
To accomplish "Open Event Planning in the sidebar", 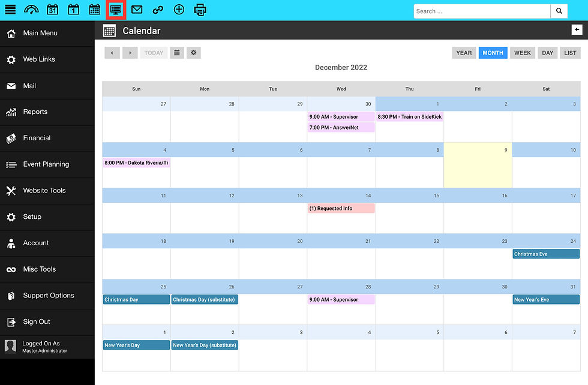I will point(47,164).
